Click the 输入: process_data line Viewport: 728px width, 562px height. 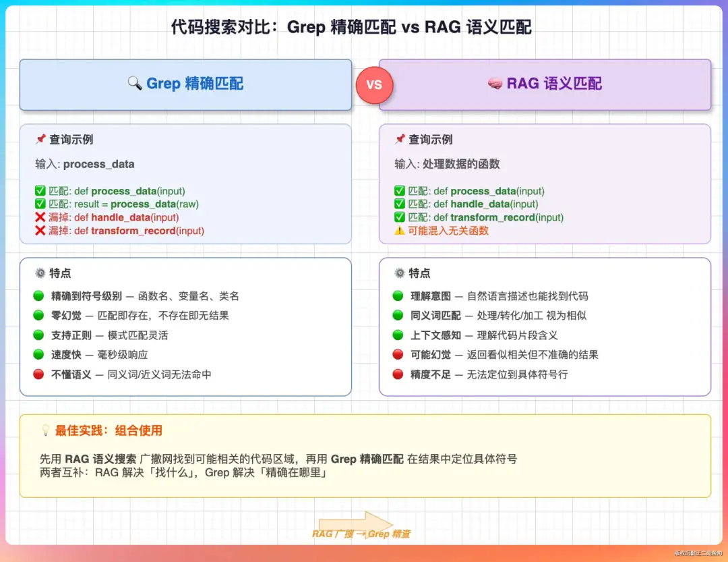pos(85,164)
